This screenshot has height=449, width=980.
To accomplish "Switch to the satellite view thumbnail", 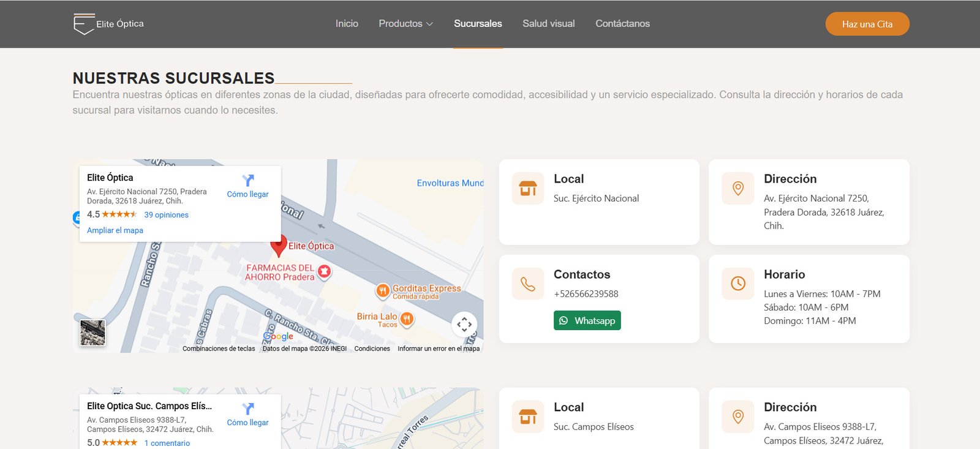I will (92, 333).
